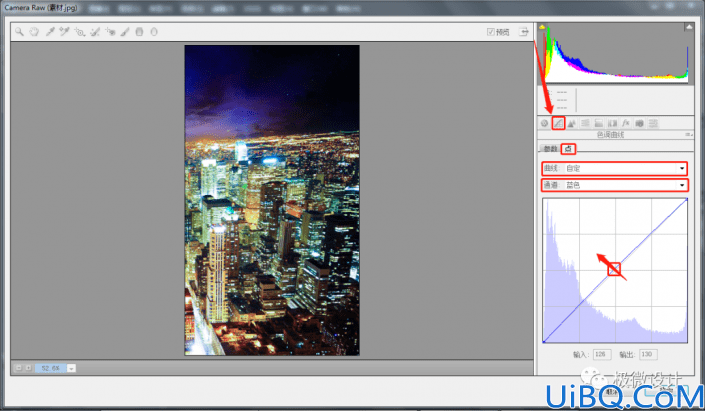
Task: Select the White Balance eyedropper tool
Action: click(x=50, y=31)
